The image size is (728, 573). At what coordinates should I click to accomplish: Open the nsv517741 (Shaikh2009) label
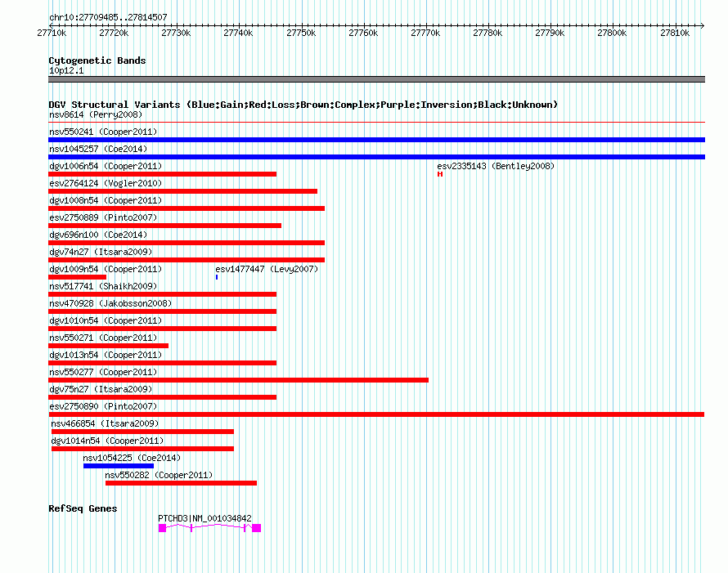coord(103,286)
